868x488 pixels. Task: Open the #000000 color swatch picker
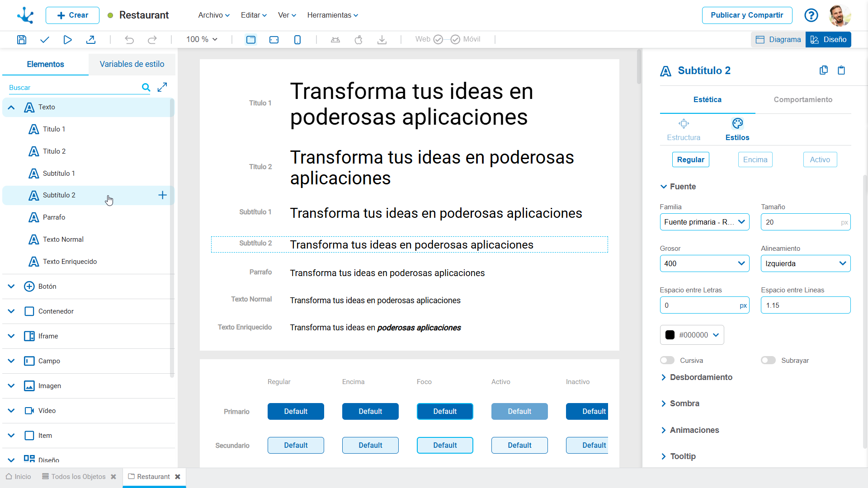tap(692, 335)
